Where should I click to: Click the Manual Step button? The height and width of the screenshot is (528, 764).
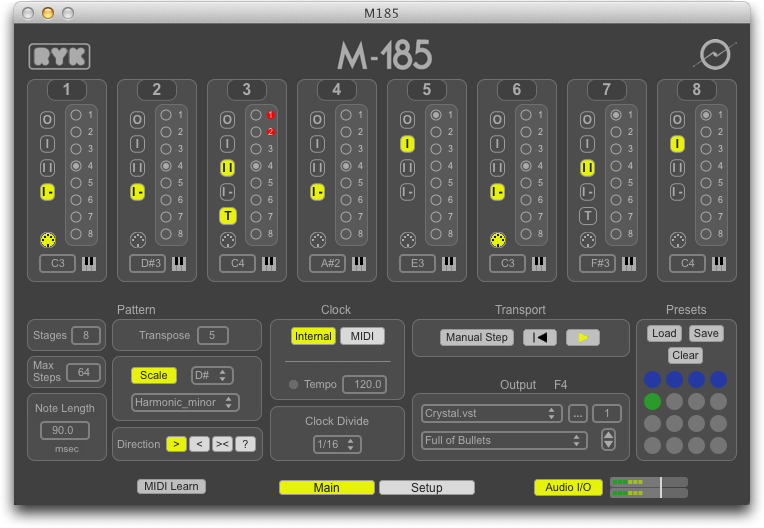[x=477, y=338]
